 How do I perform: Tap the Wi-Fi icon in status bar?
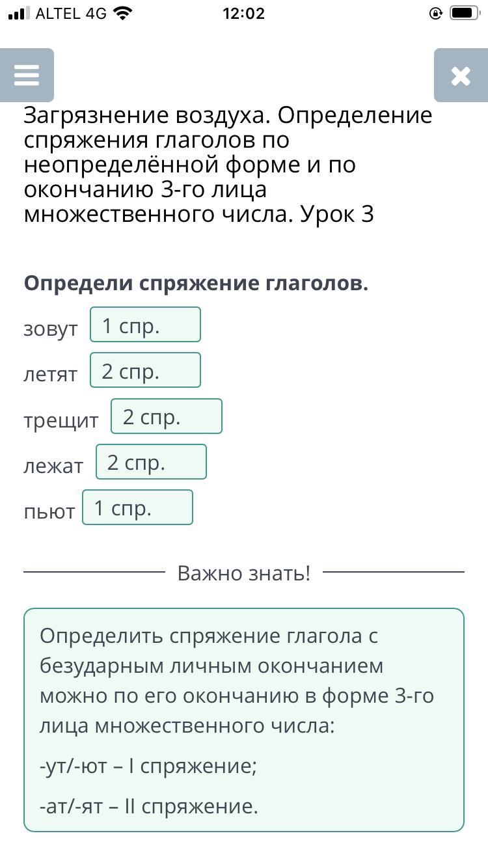121,13
